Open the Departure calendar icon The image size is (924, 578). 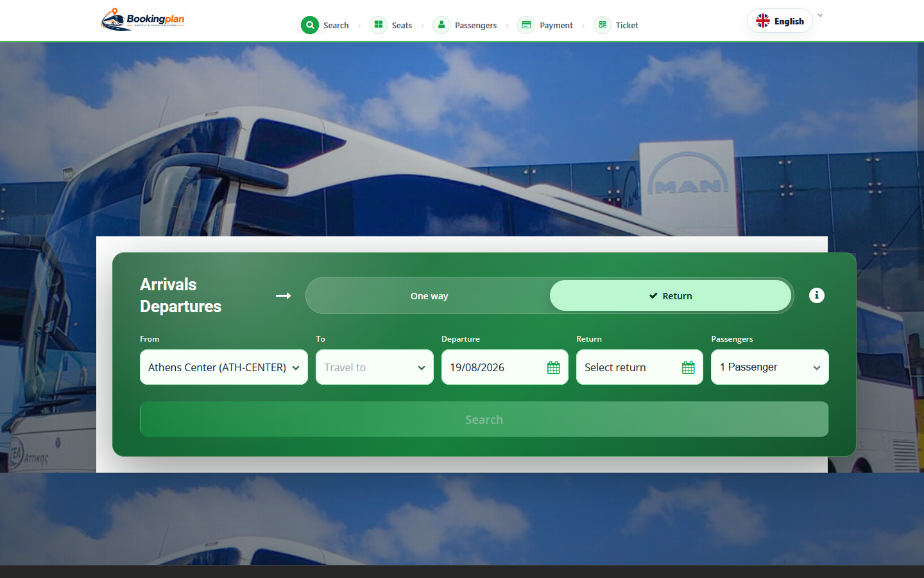[x=554, y=367]
